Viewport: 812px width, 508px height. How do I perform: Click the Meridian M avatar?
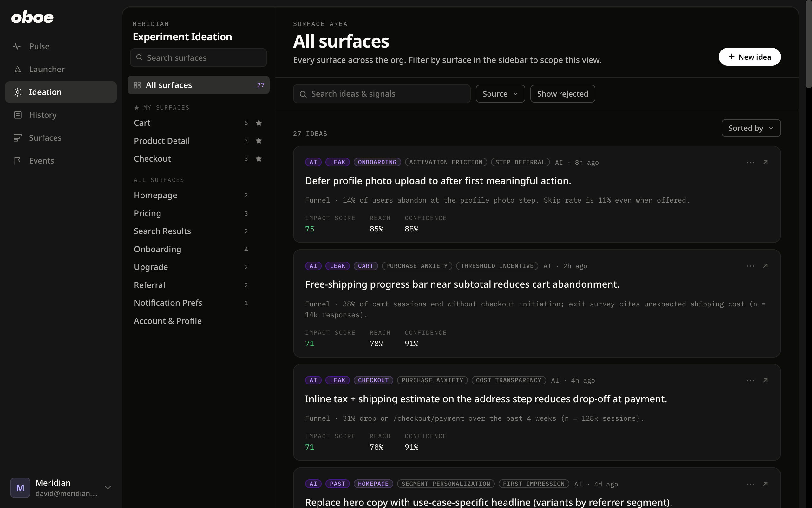coord(20,487)
